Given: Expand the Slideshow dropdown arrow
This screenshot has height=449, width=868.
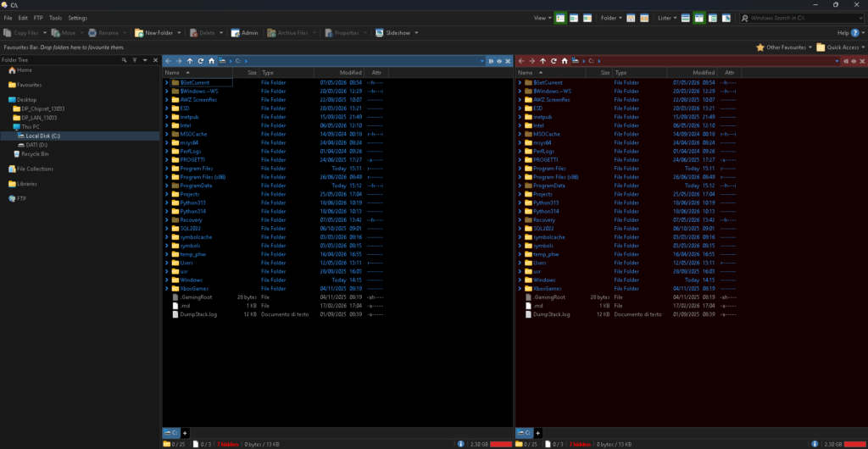Looking at the screenshot, I should (x=416, y=33).
